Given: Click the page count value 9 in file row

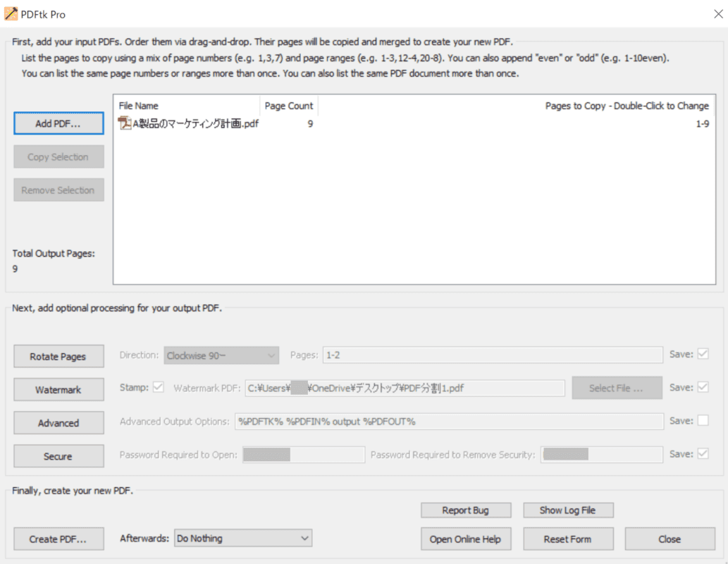Looking at the screenshot, I should (310, 123).
